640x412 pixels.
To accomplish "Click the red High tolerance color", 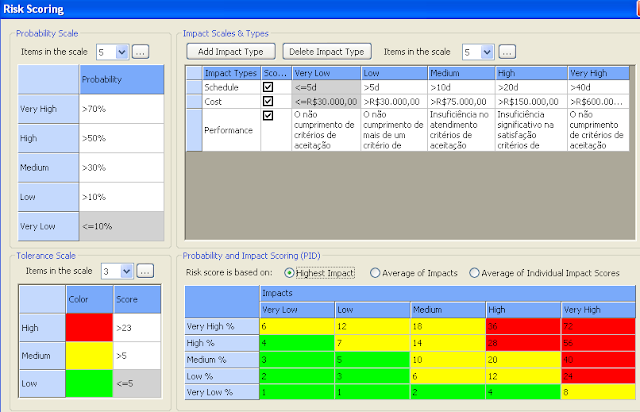I will (89, 327).
